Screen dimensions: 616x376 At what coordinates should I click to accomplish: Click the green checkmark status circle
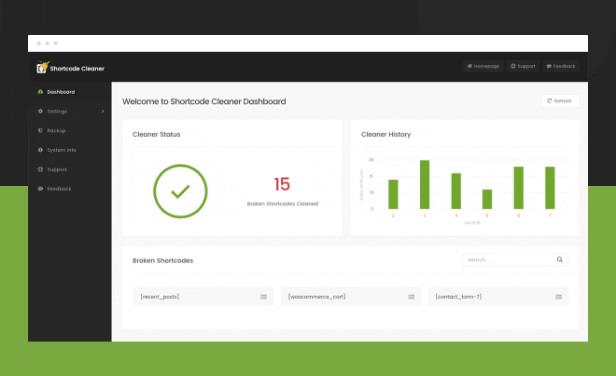180,191
